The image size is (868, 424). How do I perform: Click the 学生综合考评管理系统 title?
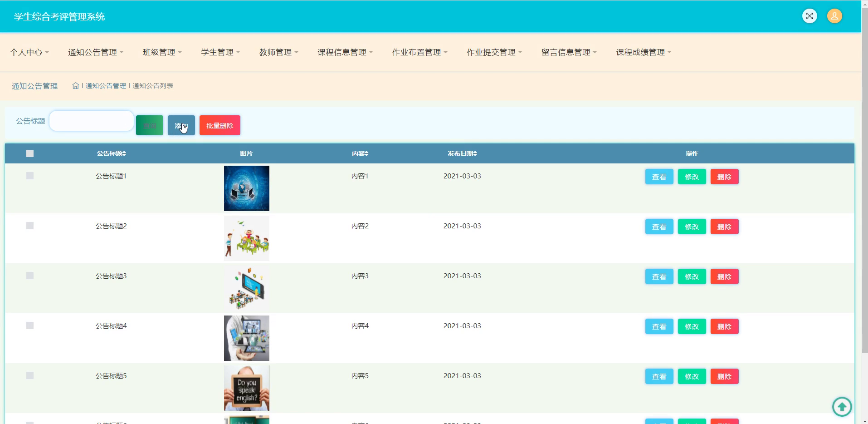coord(59,17)
